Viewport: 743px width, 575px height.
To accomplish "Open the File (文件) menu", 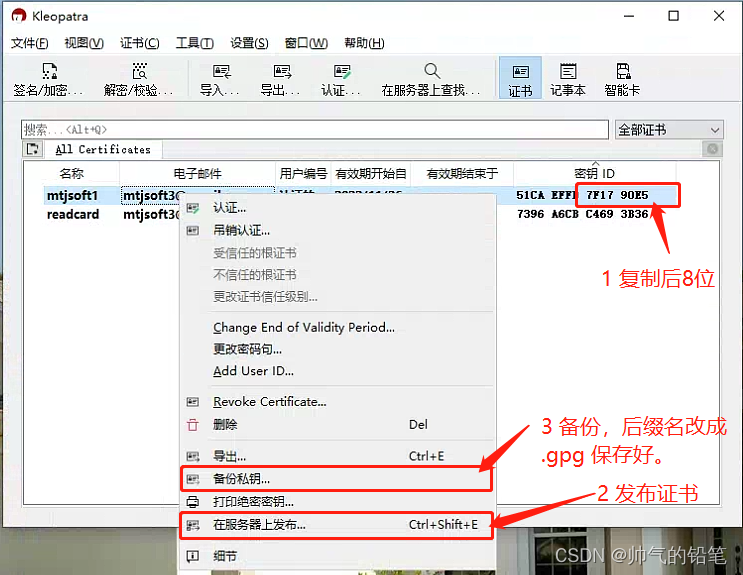I will [x=29, y=43].
